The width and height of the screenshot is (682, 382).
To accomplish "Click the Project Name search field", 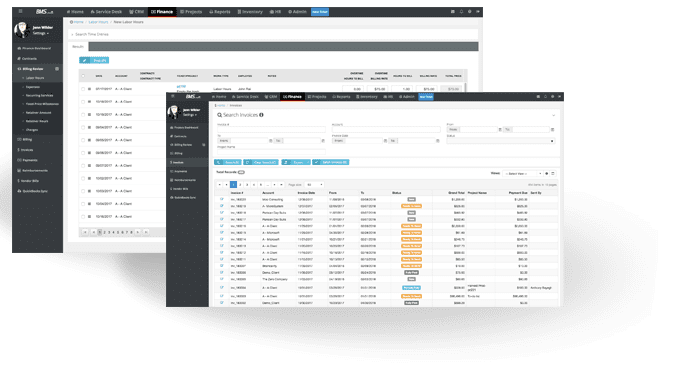I will point(271,152).
